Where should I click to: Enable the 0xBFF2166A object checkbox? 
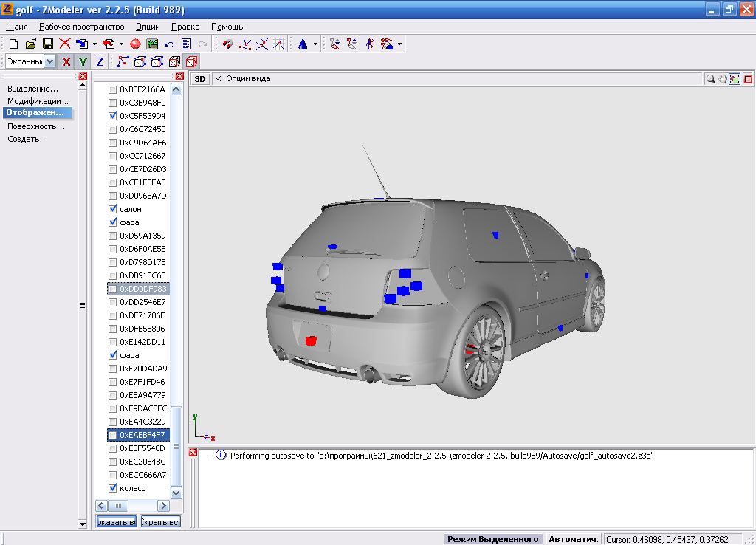(113, 89)
